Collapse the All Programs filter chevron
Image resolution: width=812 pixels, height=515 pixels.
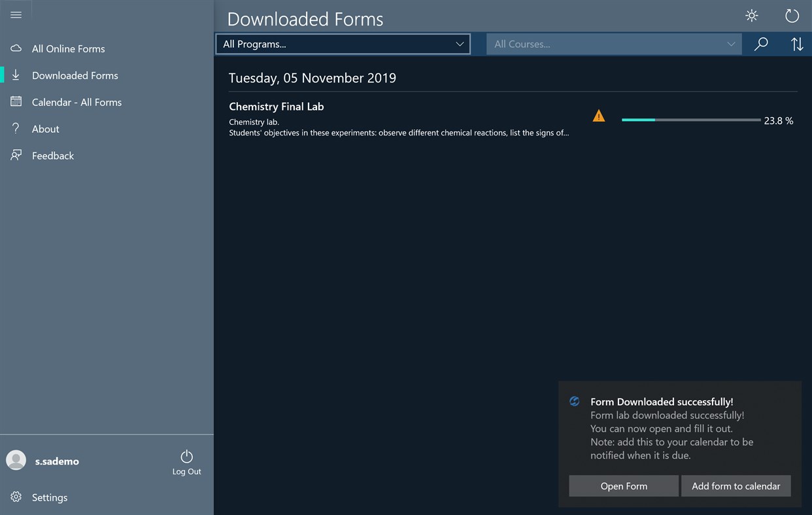coord(459,44)
